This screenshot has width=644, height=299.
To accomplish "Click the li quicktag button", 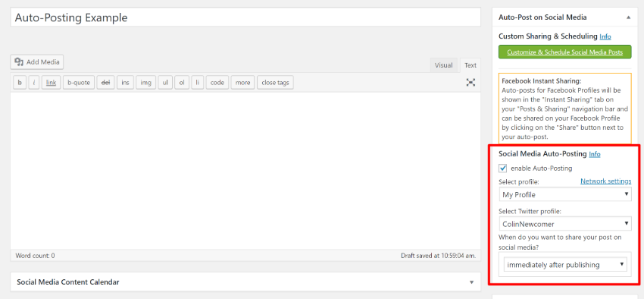I will 197,83.
